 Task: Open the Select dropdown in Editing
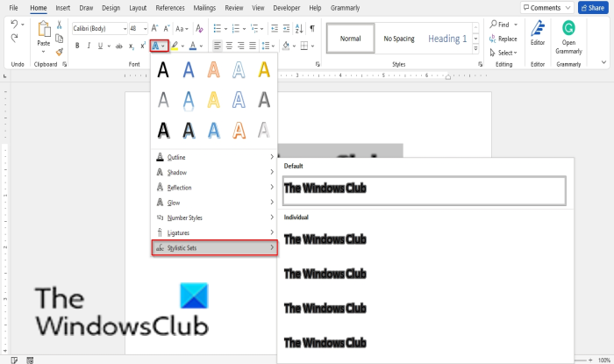(x=503, y=53)
